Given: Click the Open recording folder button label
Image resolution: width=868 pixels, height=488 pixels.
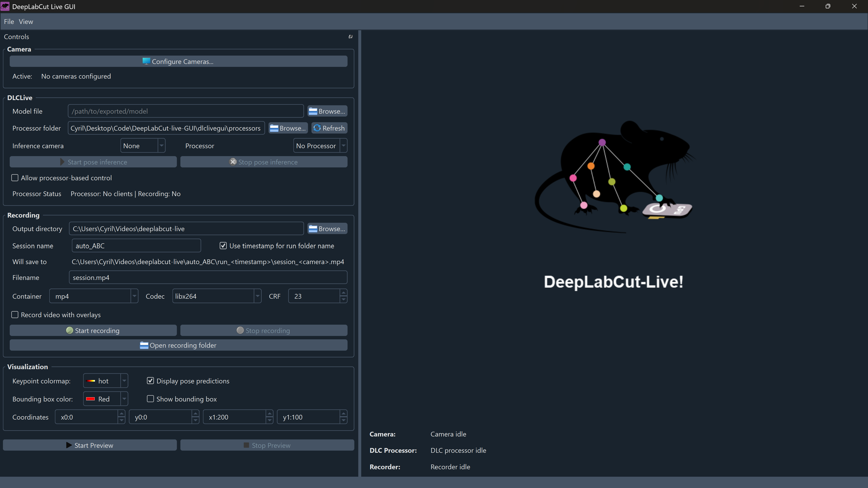Looking at the screenshot, I should click(183, 345).
